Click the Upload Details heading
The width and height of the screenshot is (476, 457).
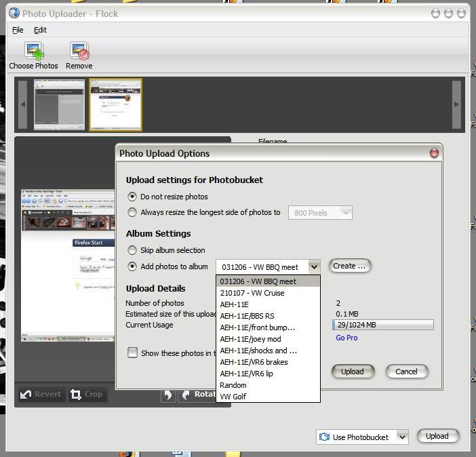tap(156, 288)
